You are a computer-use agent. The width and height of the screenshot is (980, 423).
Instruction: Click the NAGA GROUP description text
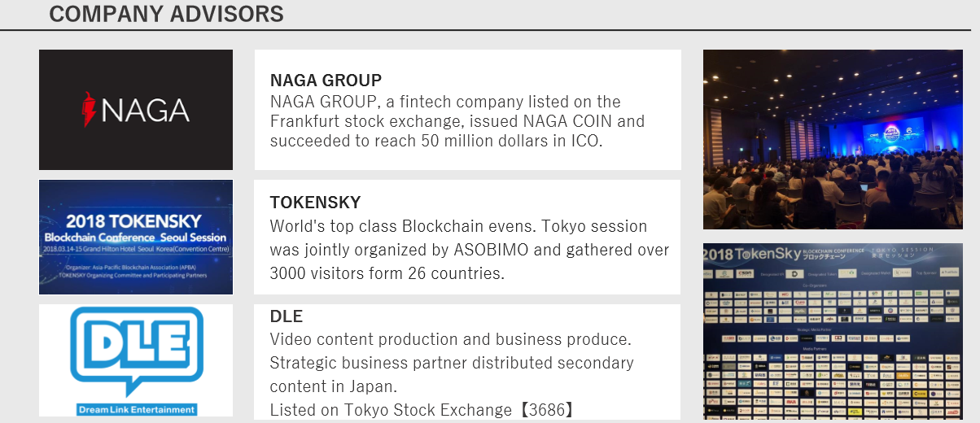pos(457,121)
